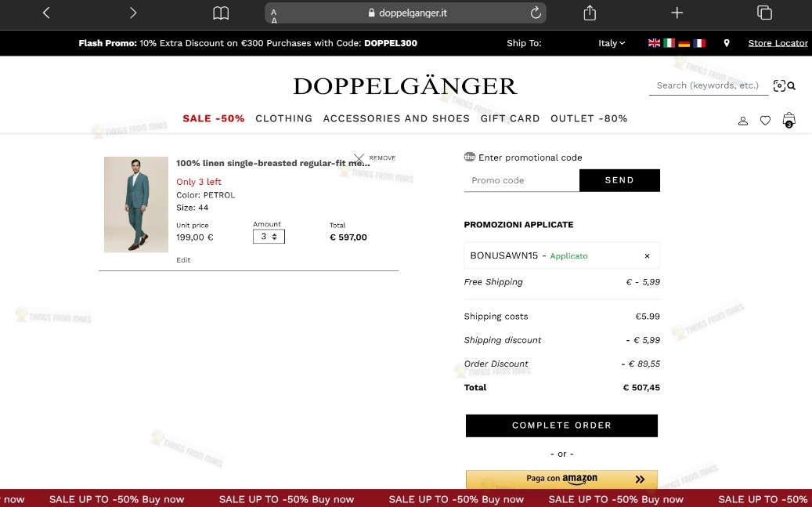Remove the linen suit with X icon

point(359,158)
